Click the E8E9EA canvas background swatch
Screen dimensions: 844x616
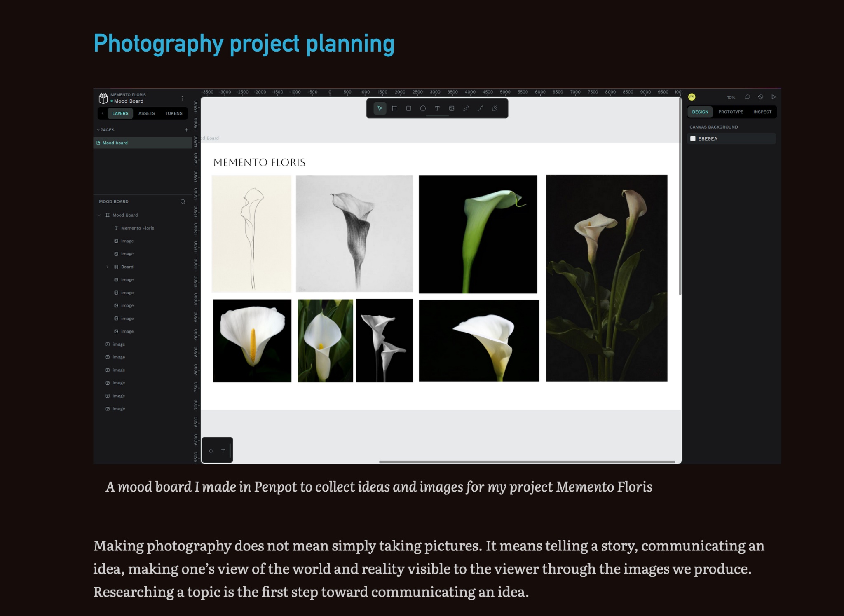click(x=693, y=139)
